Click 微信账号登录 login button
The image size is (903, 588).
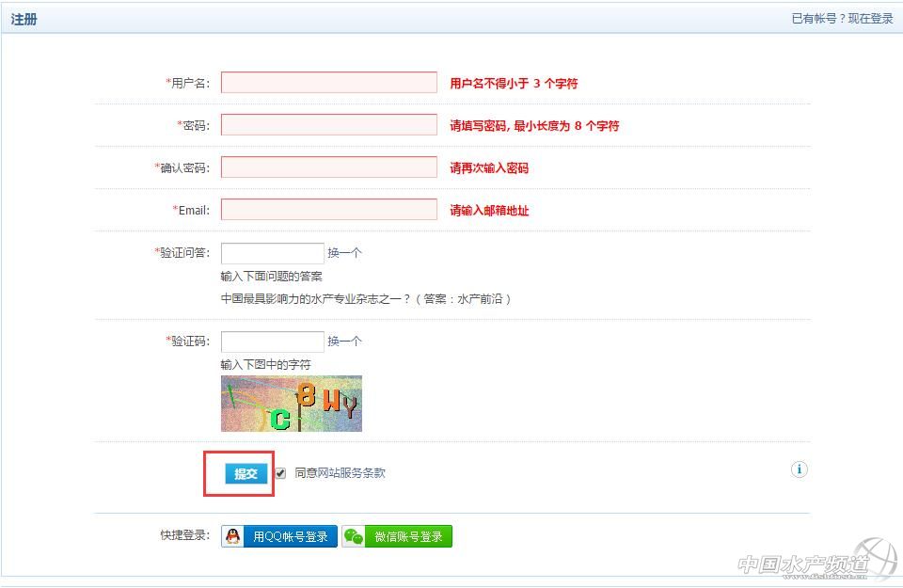tap(408, 536)
